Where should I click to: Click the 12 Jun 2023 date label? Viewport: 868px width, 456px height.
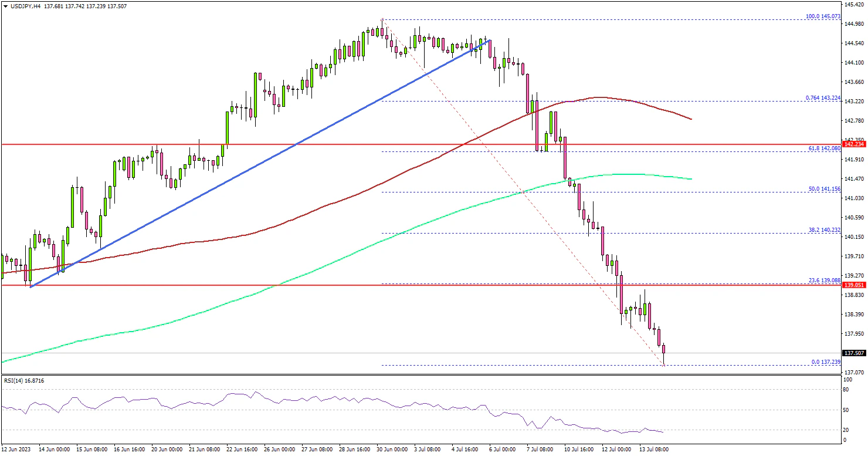tap(17, 449)
